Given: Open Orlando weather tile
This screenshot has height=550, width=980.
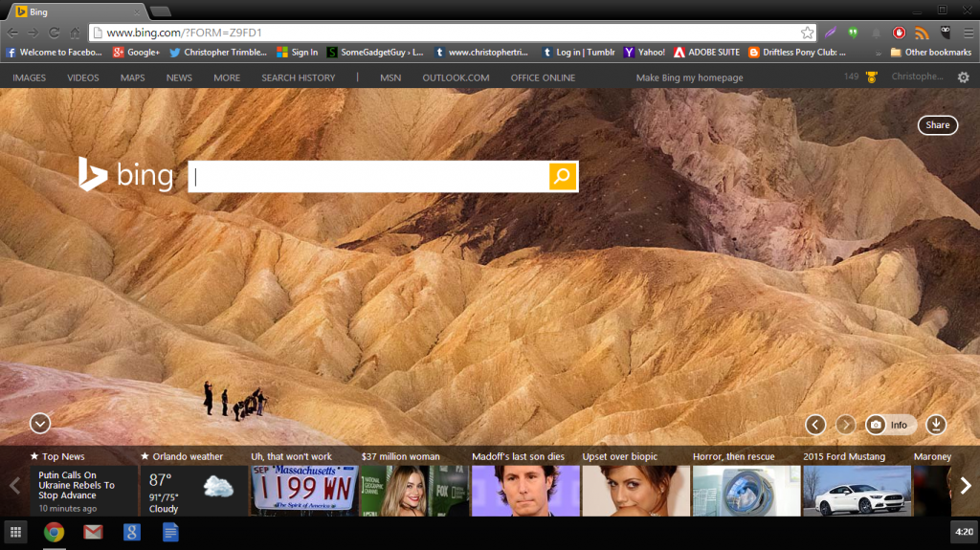Looking at the screenshot, I should [x=194, y=492].
